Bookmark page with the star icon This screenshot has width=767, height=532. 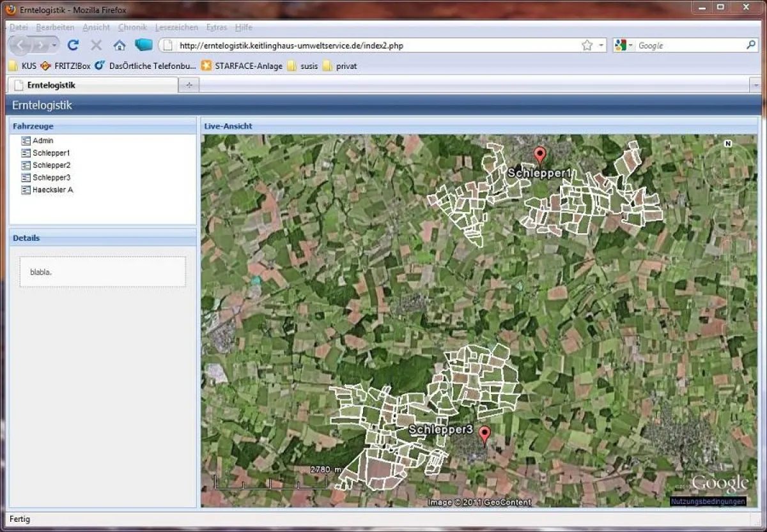coord(587,45)
